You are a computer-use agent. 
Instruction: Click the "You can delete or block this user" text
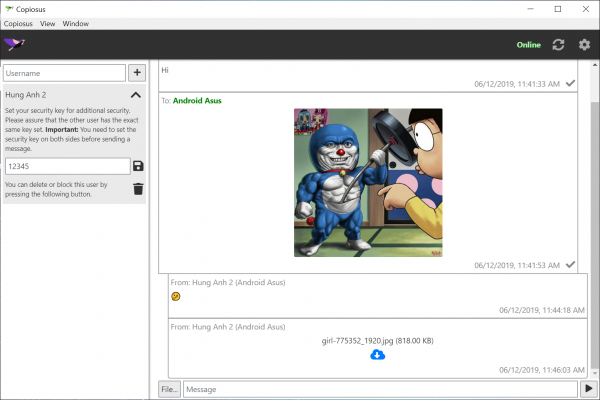[x=56, y=189]
